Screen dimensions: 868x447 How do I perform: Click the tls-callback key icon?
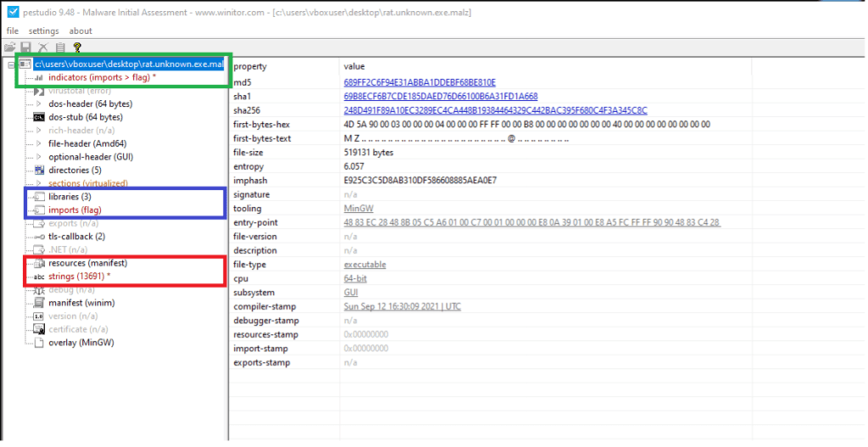point(38,237)
